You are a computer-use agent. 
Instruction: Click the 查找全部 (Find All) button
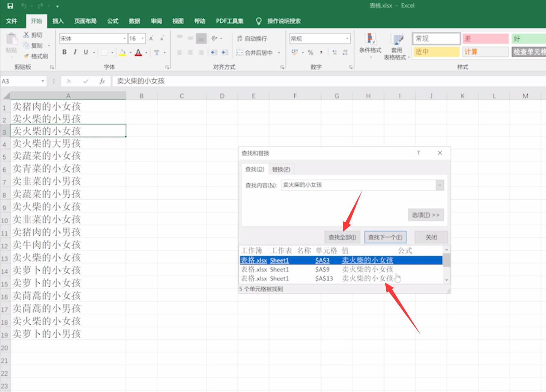[342, 237]
